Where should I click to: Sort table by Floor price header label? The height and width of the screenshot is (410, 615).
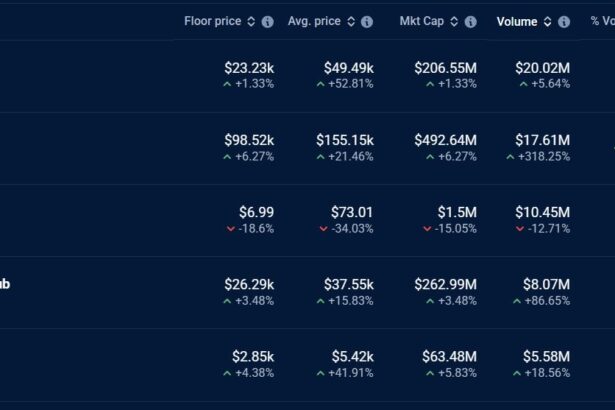point(213,21)
